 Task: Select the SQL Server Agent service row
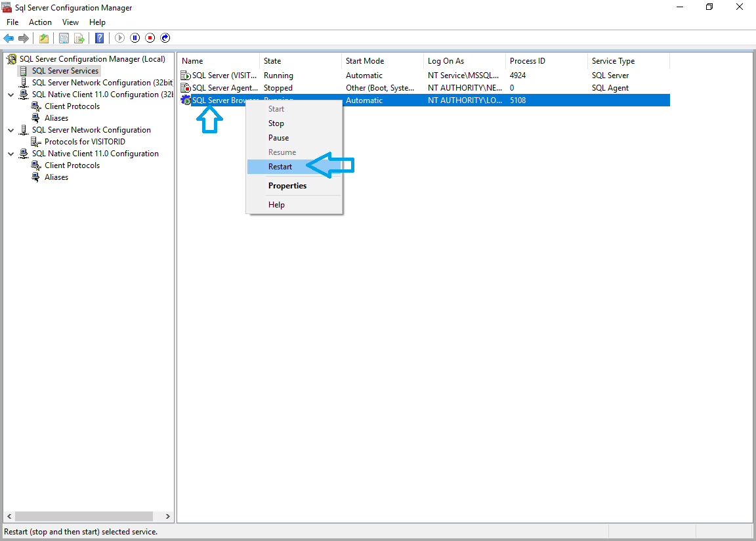224,88
